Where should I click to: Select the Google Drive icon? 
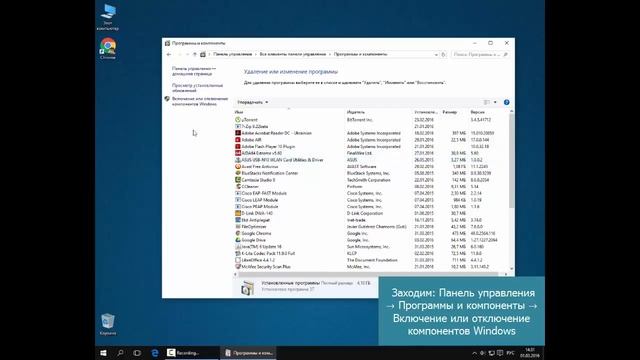point(238,240)
